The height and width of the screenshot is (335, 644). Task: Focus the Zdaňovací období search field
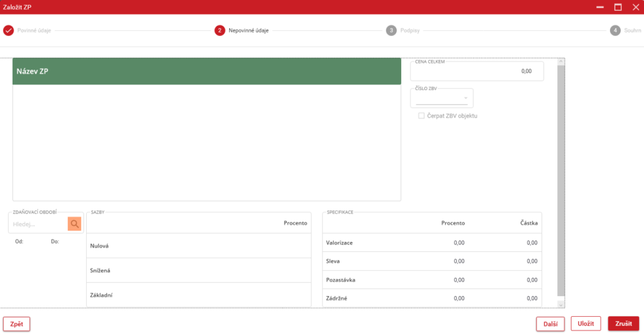click(39, 224)
